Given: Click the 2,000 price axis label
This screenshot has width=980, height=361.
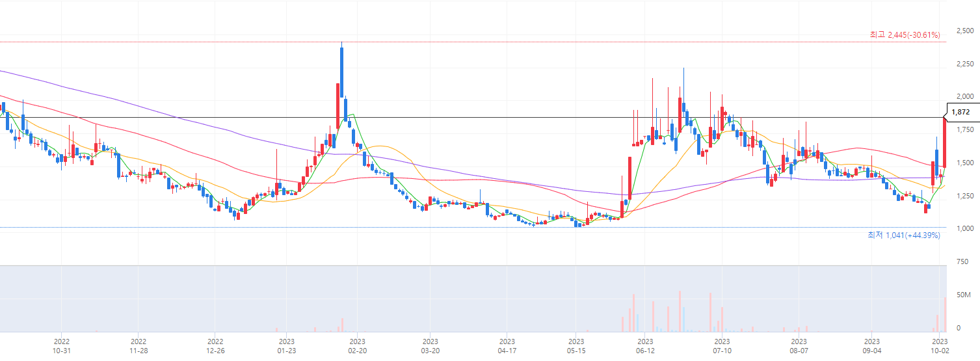Looking at the screenshot, I should [x=965, y=97].
